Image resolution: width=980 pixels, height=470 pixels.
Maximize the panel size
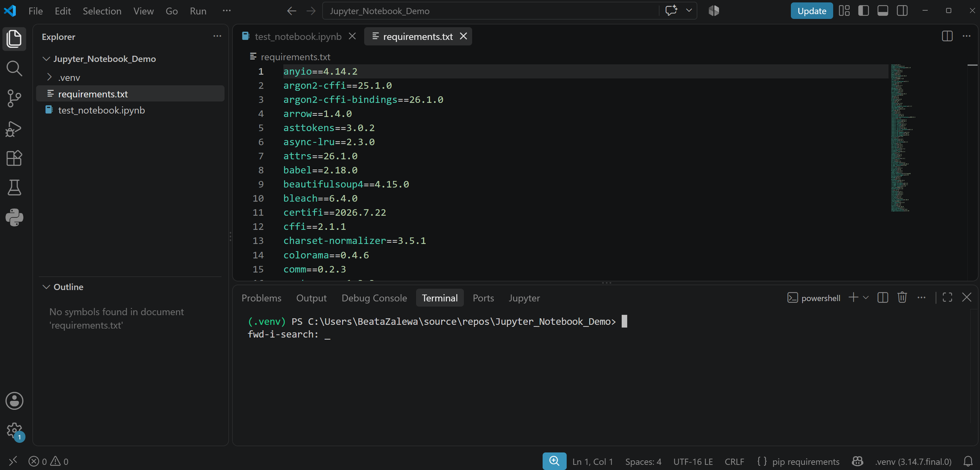(x=947, y=298)
